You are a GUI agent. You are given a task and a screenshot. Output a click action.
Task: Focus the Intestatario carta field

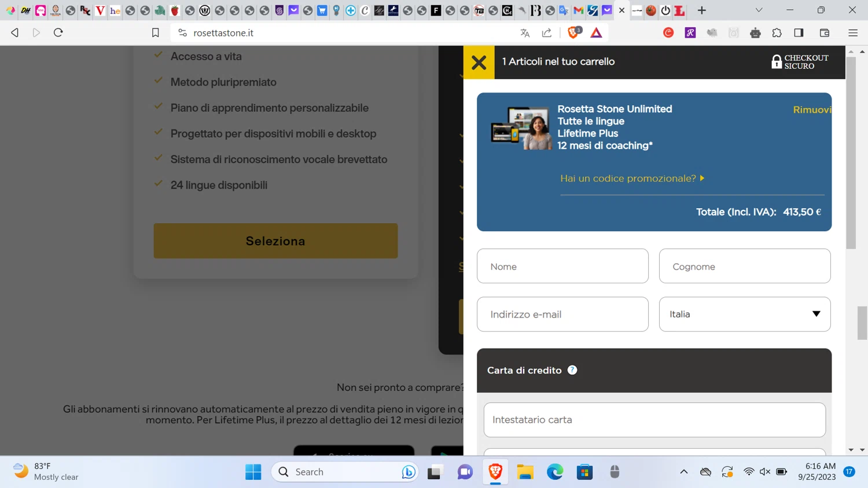click(x=654, y=420)
